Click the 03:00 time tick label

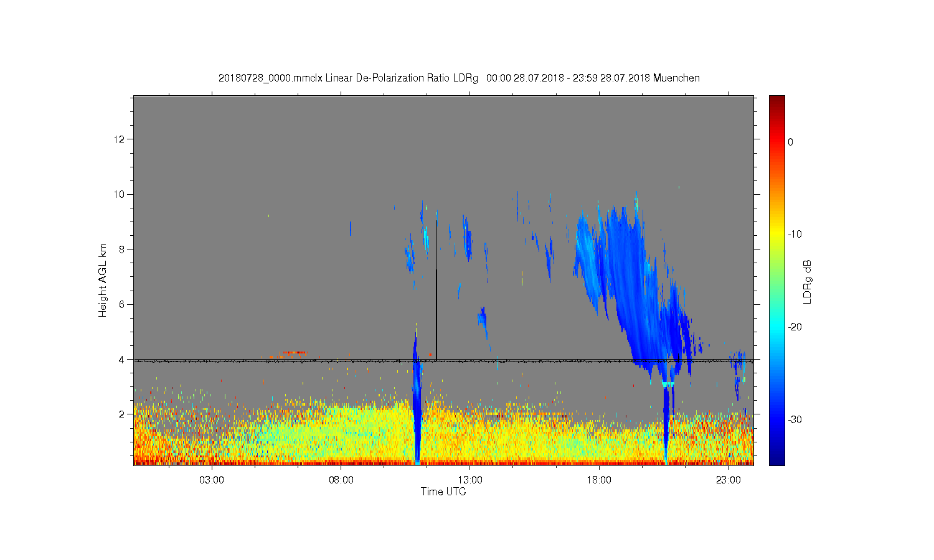point(212,480)
